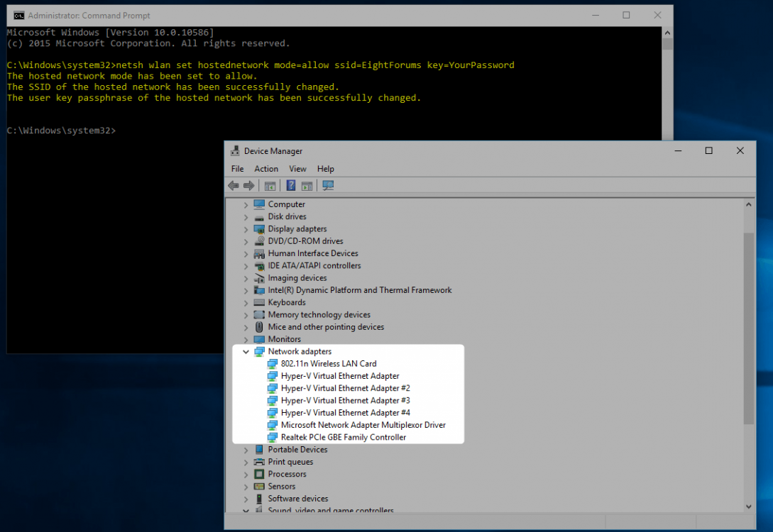The width and height of the screenshot is (773, 532).
Task: Click the Portable Devices category icon
Action: 259,449
